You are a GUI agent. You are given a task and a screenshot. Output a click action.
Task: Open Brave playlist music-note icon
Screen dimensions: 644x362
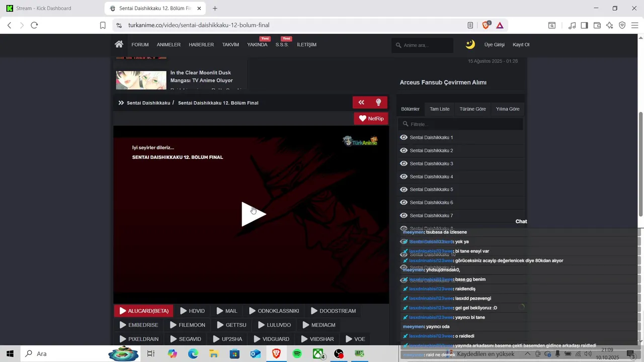[572, 25]
